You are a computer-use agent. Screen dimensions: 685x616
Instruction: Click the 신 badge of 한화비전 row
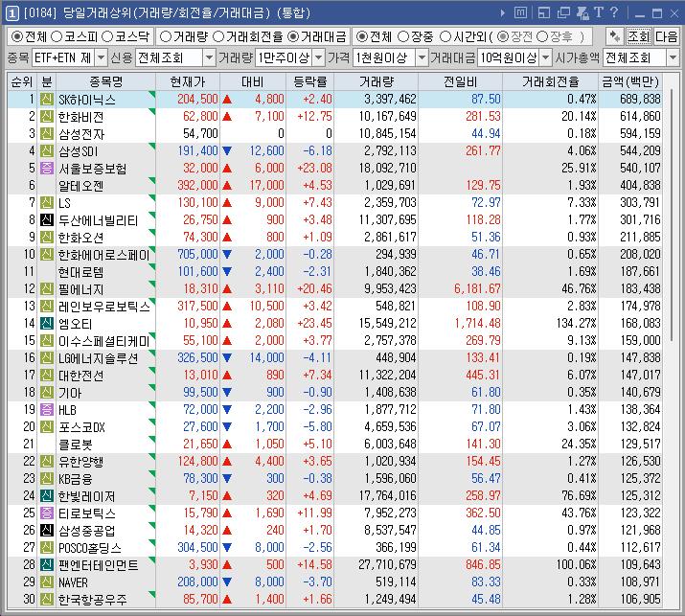[x=47, y=116]
